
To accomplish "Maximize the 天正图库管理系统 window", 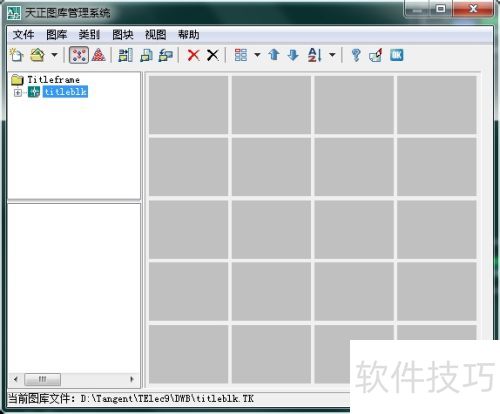I will [x=440, y=9].
